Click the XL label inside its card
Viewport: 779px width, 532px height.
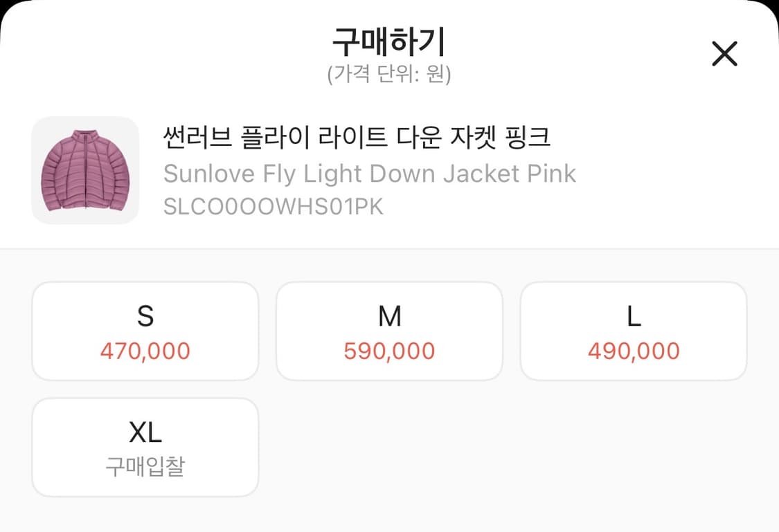click(145, 431)
